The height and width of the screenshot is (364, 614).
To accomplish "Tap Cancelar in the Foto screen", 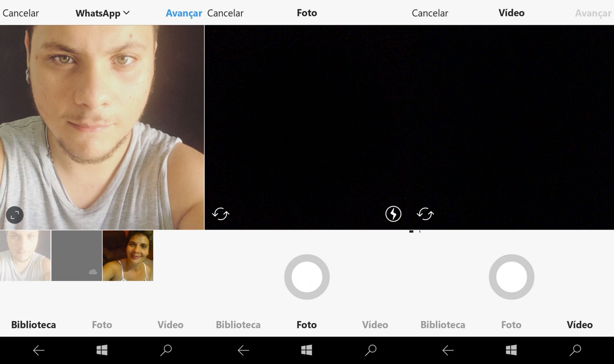I will coord(225,13).
